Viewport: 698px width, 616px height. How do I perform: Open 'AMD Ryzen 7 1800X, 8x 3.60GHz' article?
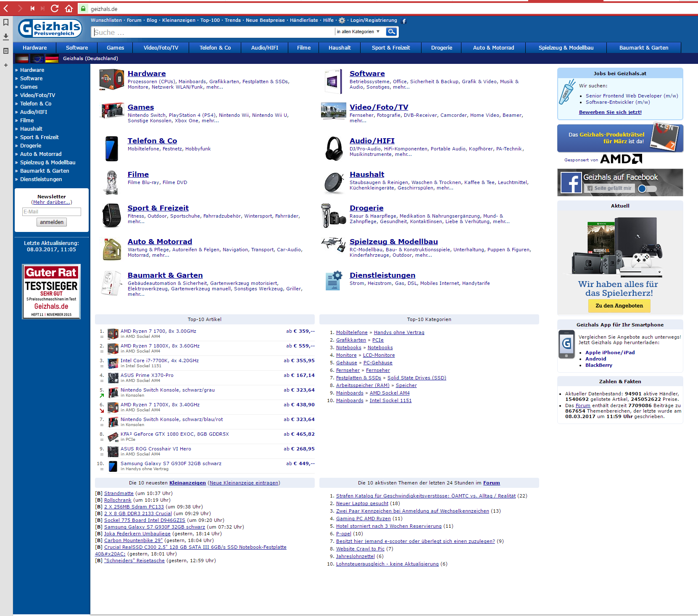pyautogui.click(x=160, y=346)
